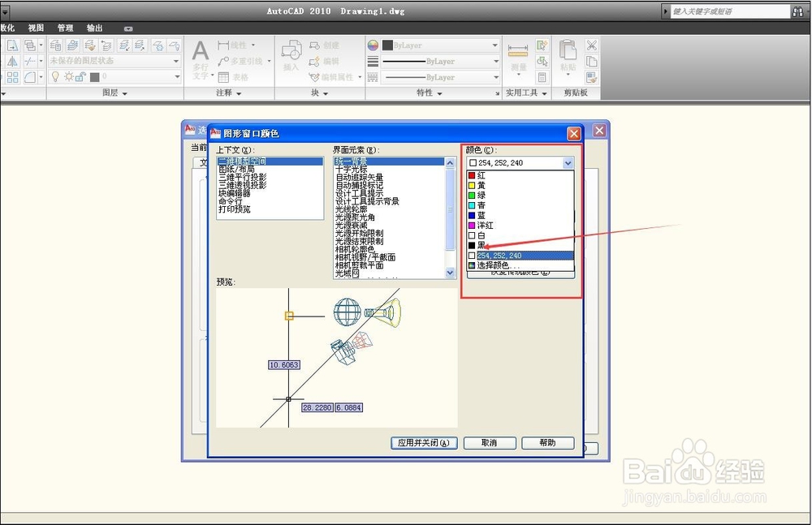
Task: Click the lineweight icon in 特性 panel
Action: pyautogui.click(x=373, y=62)
